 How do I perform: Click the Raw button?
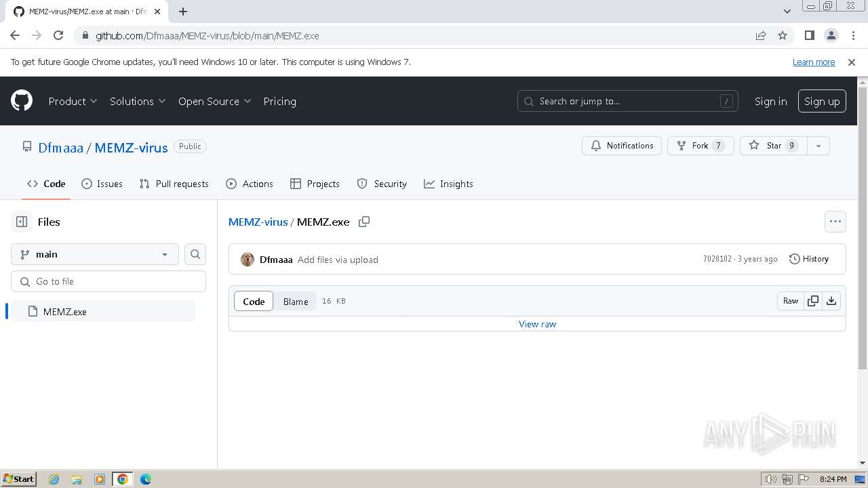[x=791, y=301]
